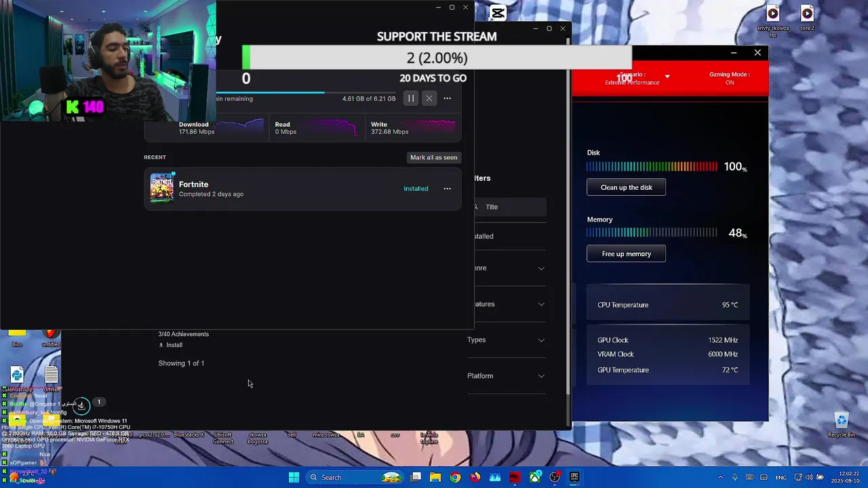Open the Xbox app on the taskbar

(x=535, y=477)
